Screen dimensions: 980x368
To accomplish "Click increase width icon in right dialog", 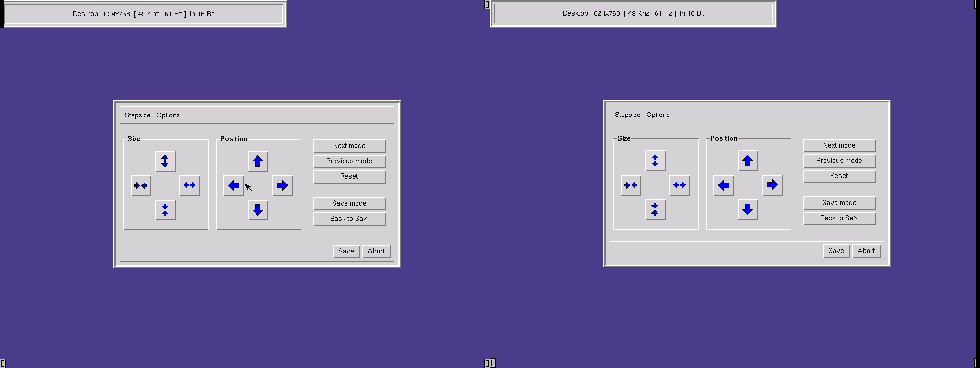I will [x=679, y=185].
